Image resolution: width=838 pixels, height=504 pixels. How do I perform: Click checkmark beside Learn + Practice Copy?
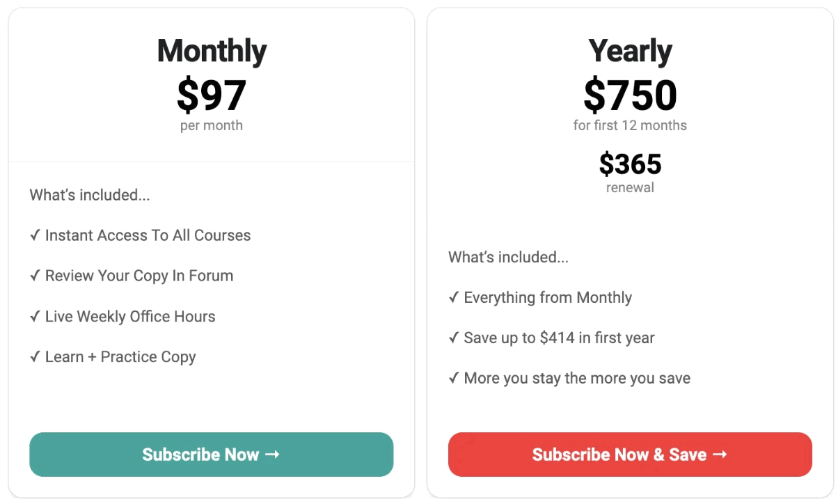click(35, 356)
